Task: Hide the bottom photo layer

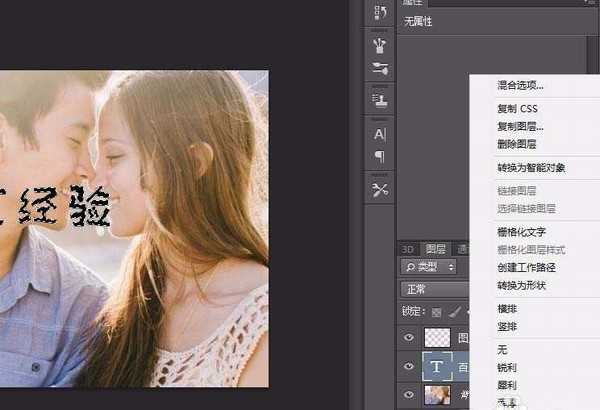Action: coord(408,395)
